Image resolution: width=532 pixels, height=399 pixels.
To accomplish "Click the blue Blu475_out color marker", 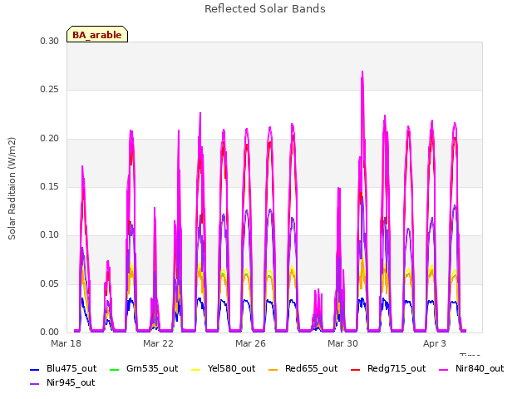I will (35, 369).
